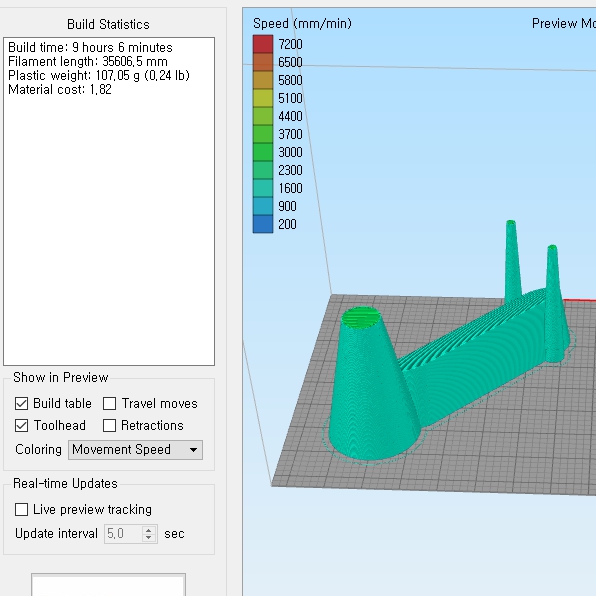Click the Build time line in statistics
Image resolution: width=596 pixels, height=596 pixels.
(x=90, y=48)
